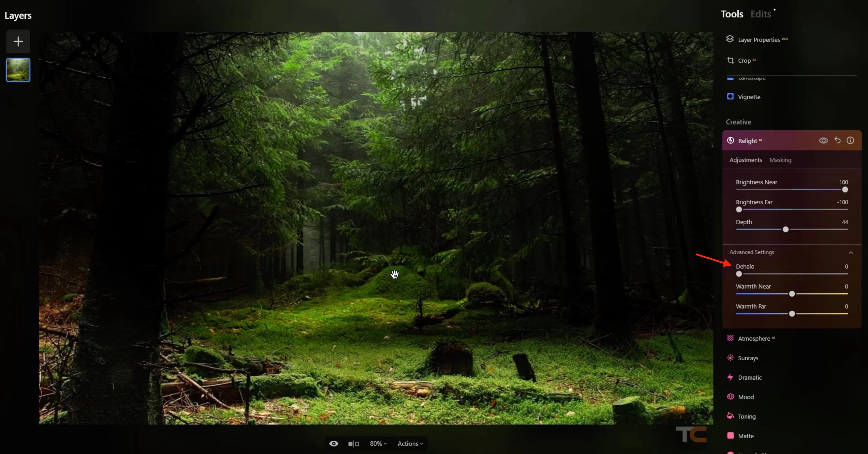Open the 80% zoom dropdown

[x=378, y=443]
